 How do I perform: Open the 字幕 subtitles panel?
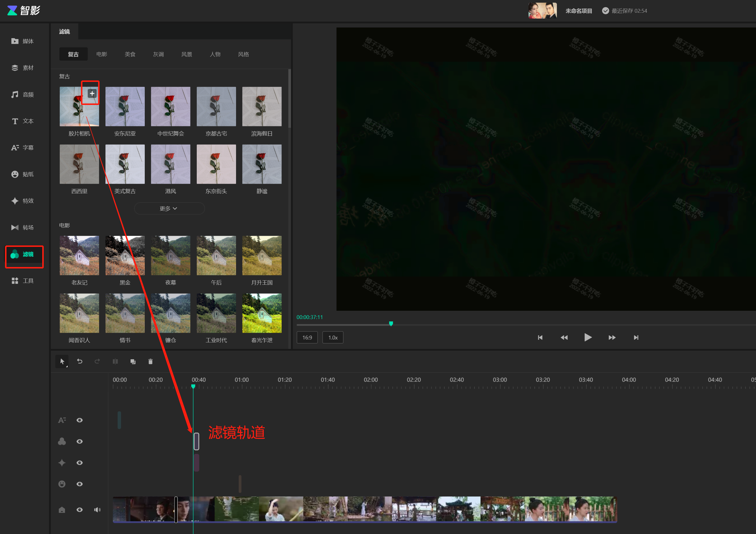[x=23, y=148]
